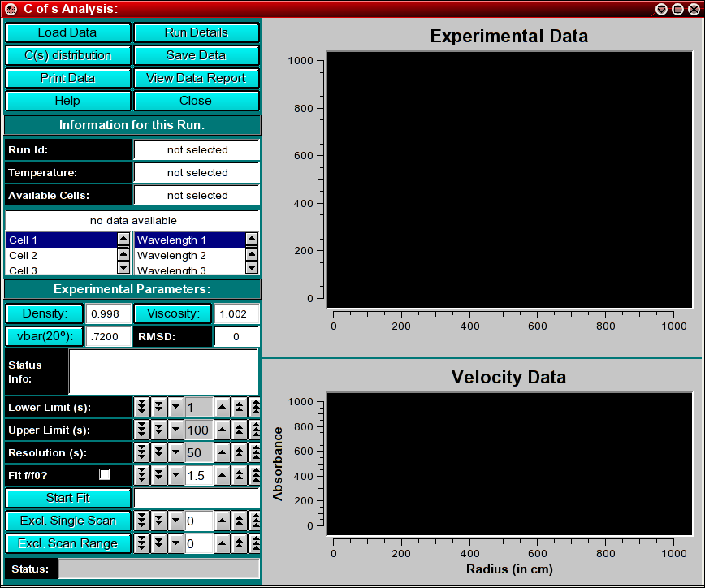Click single up arrow for Fit f/f0 value
The width and height of the screenshot is (705, 588).
[x=223, y=476]
